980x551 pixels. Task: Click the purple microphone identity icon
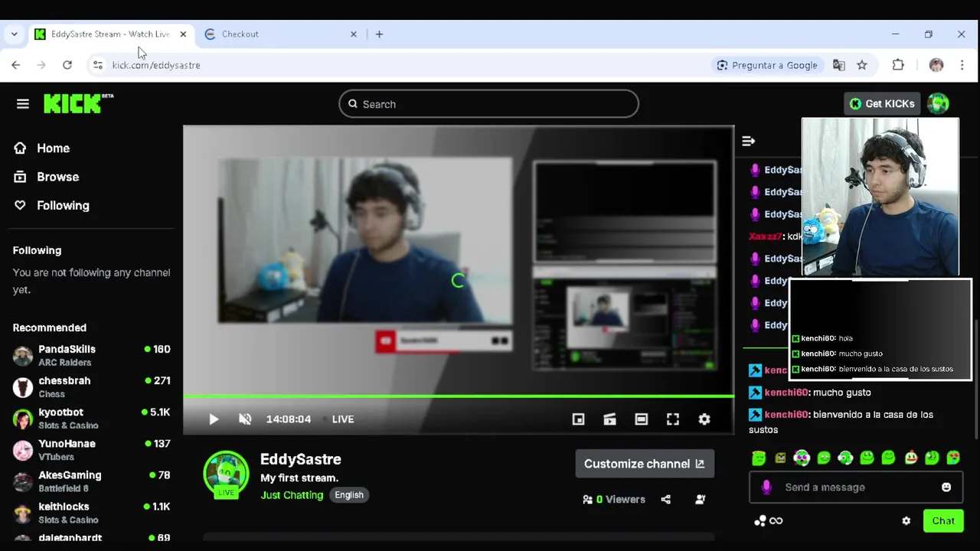(x=766, y=487)
